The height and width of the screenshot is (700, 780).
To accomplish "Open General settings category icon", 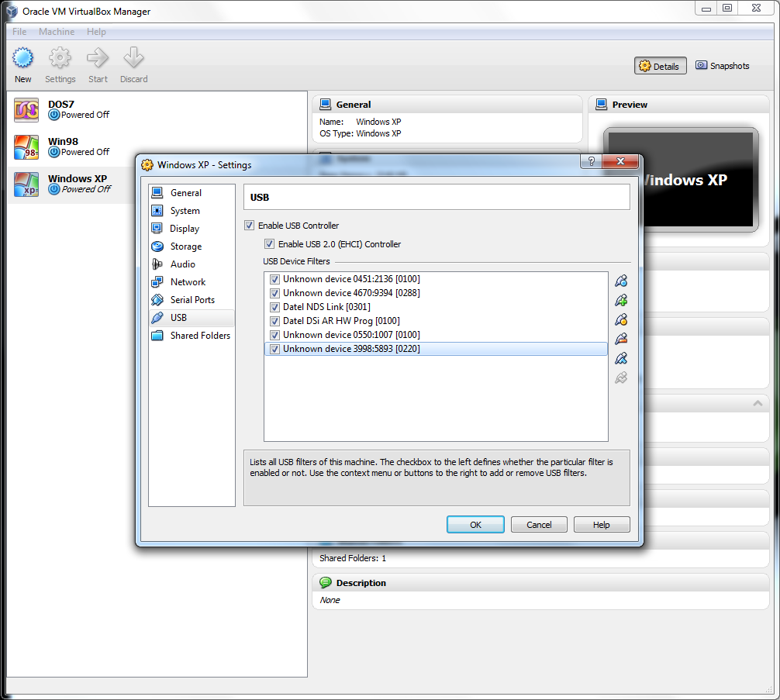I will (157, 192).
